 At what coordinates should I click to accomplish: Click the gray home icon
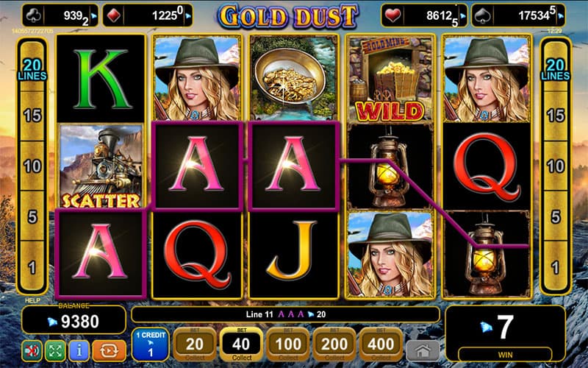coord(423,351)
